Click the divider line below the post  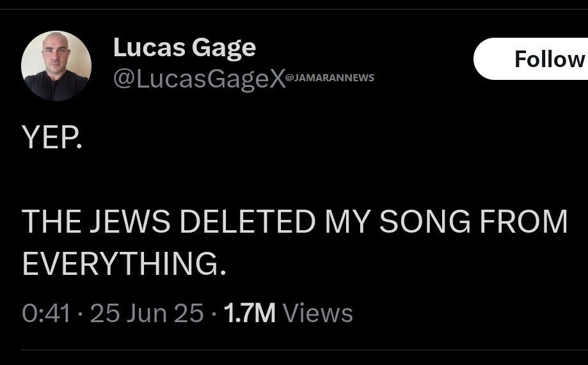(x=305, y=350)
